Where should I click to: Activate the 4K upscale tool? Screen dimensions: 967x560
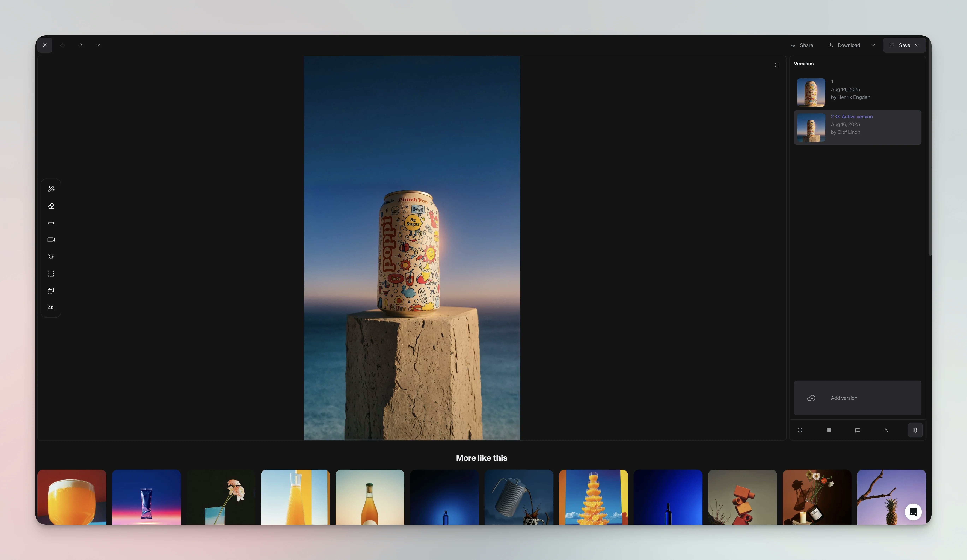pyautogui.click(x=51, y=308)
